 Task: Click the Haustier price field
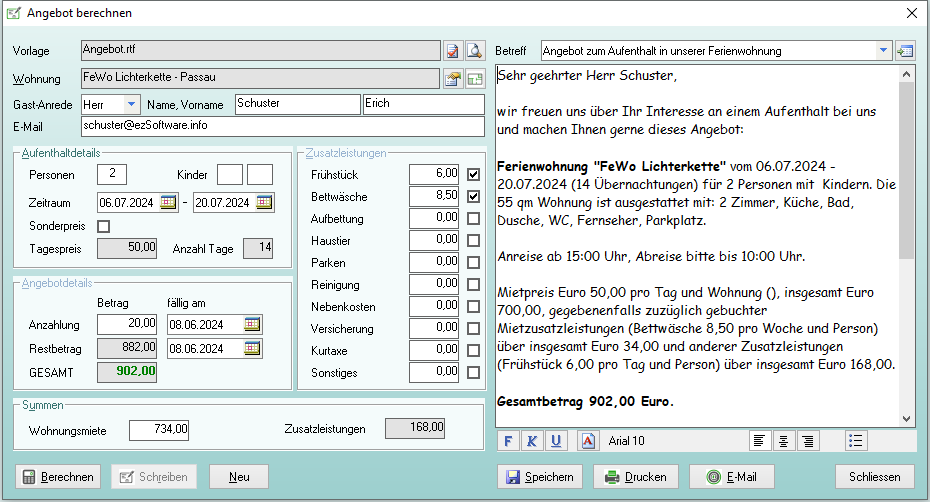click(x=434, y=240)
